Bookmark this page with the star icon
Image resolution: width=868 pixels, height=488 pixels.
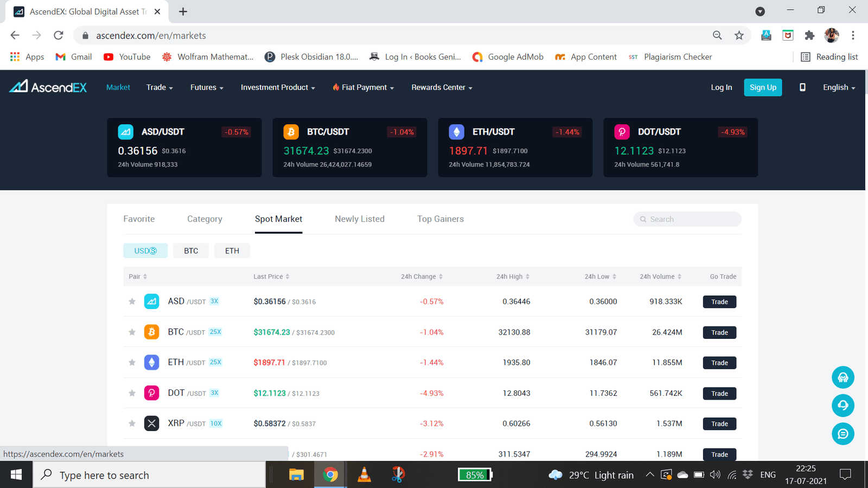pyautogui.click(x=739, y=35)
